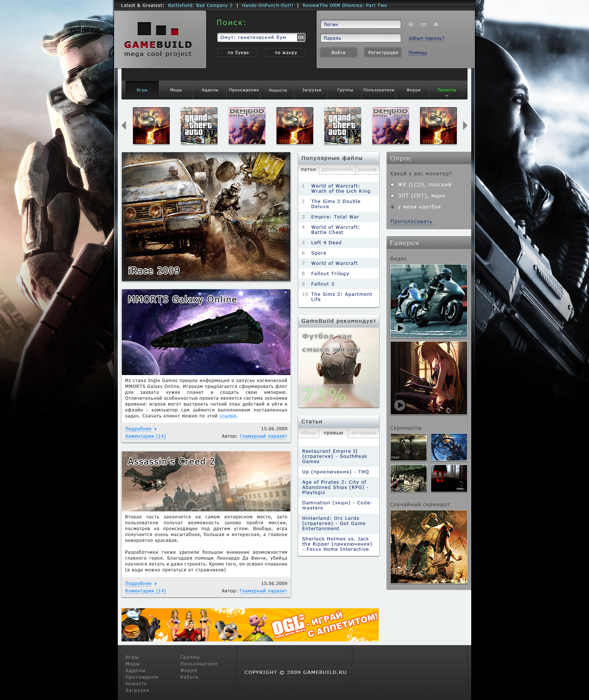Submit the poll via Проголосовать link
The width and height of the screenshot is (589, 700).
pyautogui.click(x=412, y=222)
